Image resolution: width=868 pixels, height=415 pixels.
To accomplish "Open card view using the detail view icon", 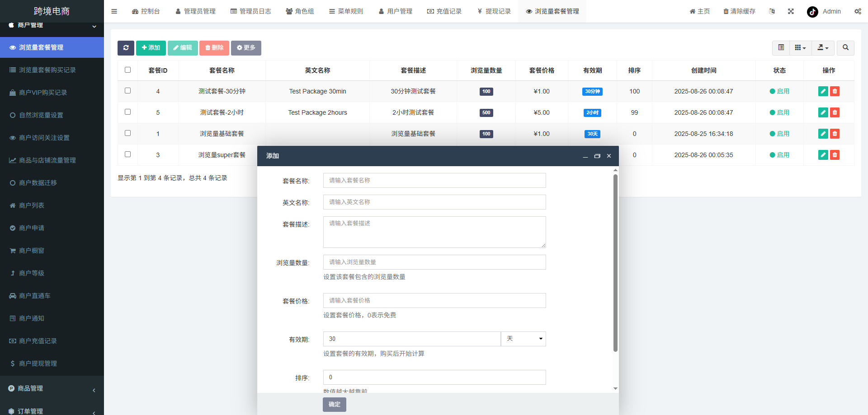I will 781,47.
